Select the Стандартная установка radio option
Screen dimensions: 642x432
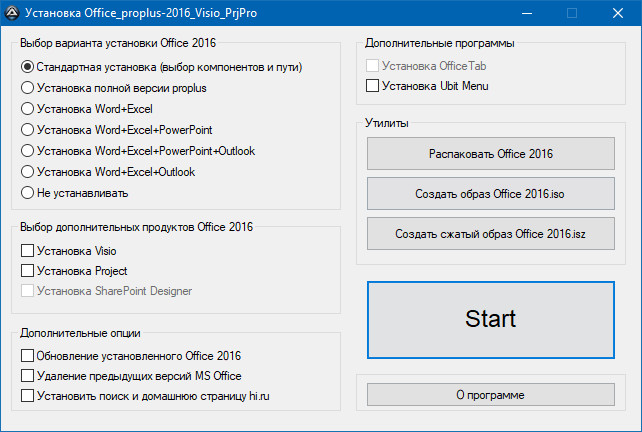[27, 67]
